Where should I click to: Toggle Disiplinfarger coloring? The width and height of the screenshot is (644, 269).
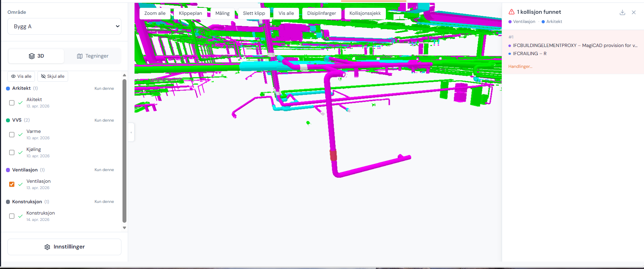click(322, 13)
